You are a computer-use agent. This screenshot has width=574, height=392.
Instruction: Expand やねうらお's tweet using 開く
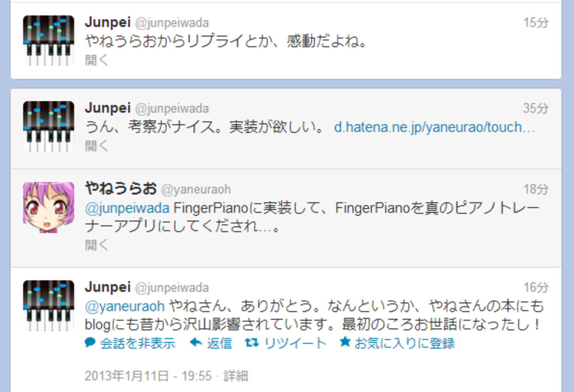(x=97, y=245)
